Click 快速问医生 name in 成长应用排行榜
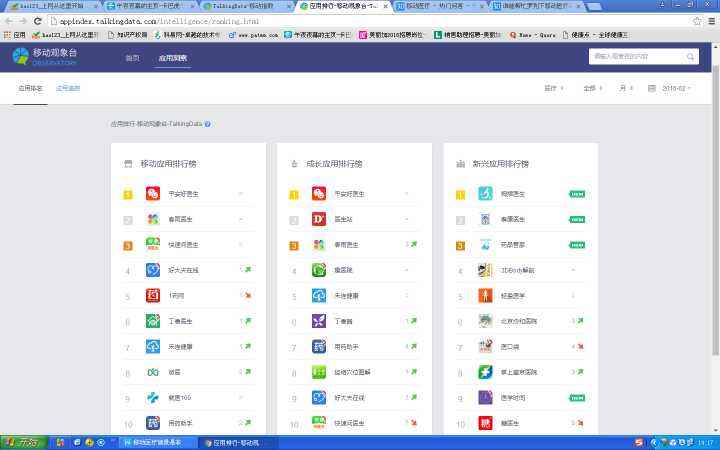Screen dimensions: 720x450 pyautogui.click(x=349, y=423)
